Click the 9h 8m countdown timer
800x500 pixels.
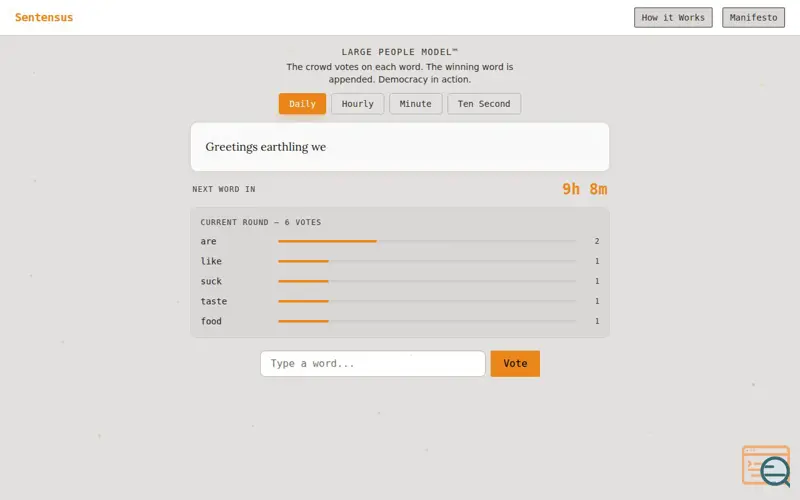pyautogui.click(x=584, y=189)
